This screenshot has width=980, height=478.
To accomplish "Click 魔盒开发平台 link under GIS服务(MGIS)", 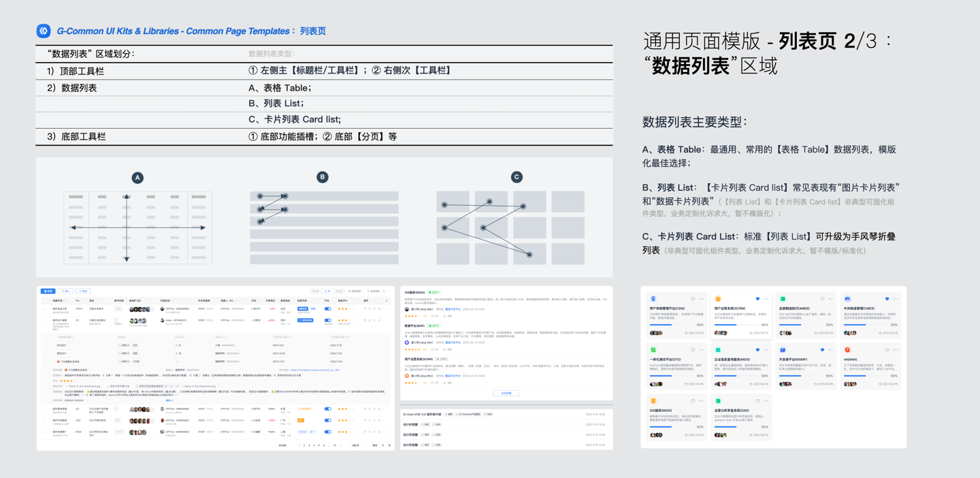I will coord(453,309).
